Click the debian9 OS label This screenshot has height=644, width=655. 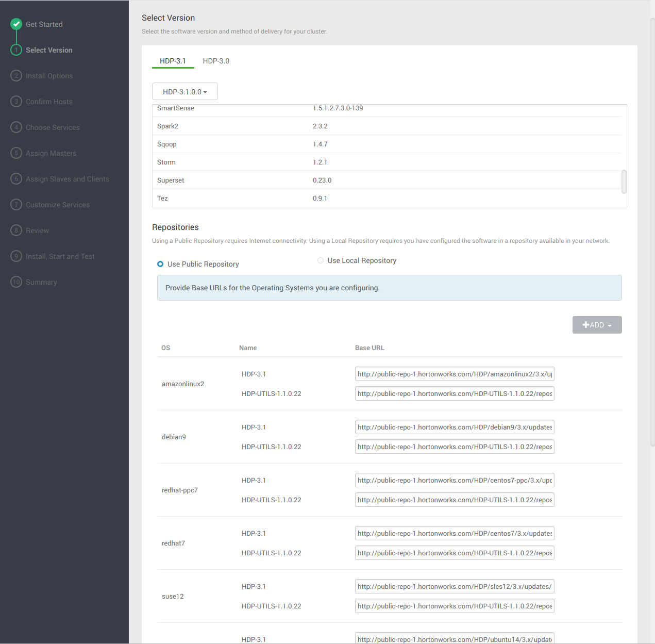[x=174, y=437]
